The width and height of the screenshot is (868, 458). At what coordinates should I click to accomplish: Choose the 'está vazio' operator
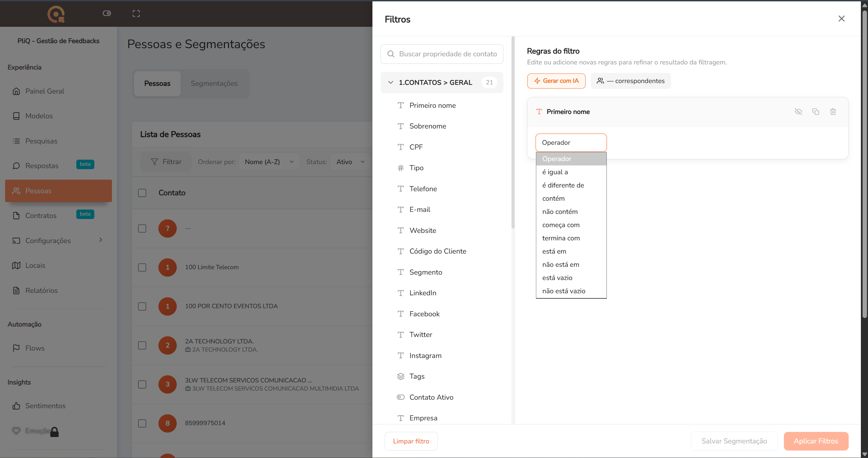pos(571,278)
